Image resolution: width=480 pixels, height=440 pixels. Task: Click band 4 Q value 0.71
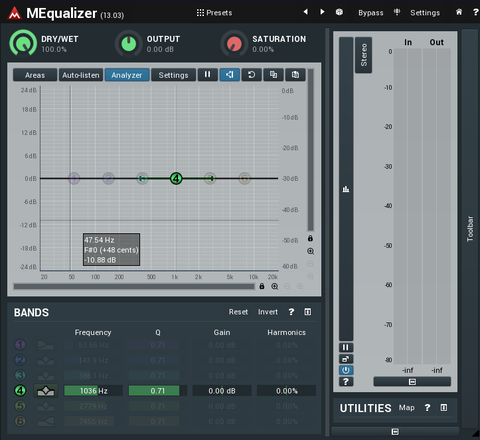coord(158,391)
